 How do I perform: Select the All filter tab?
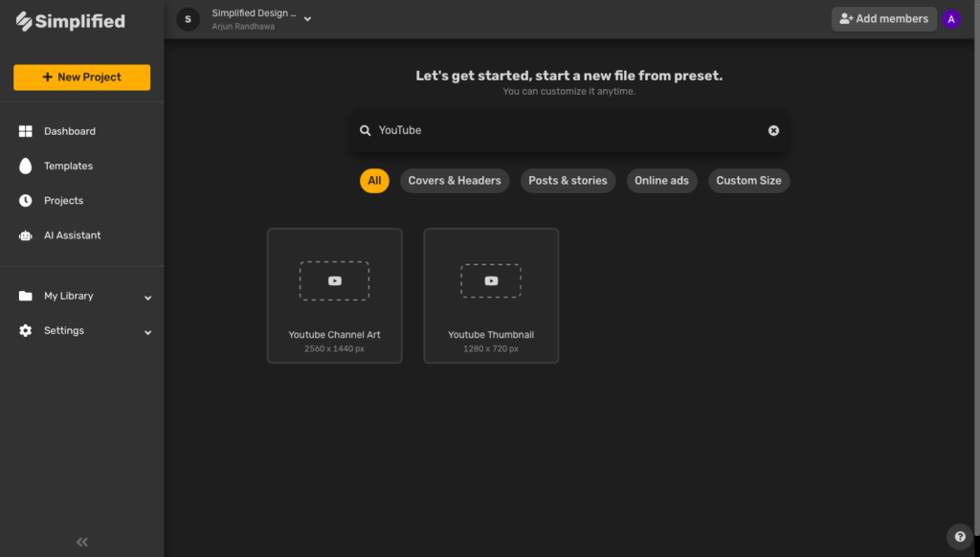(374, 181)
